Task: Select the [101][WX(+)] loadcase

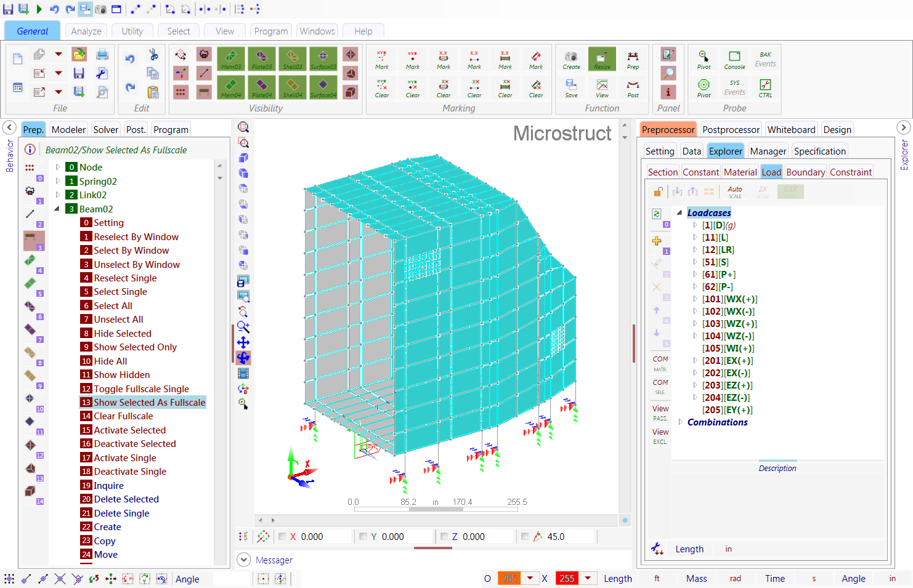Action: [x=729, y=299]
